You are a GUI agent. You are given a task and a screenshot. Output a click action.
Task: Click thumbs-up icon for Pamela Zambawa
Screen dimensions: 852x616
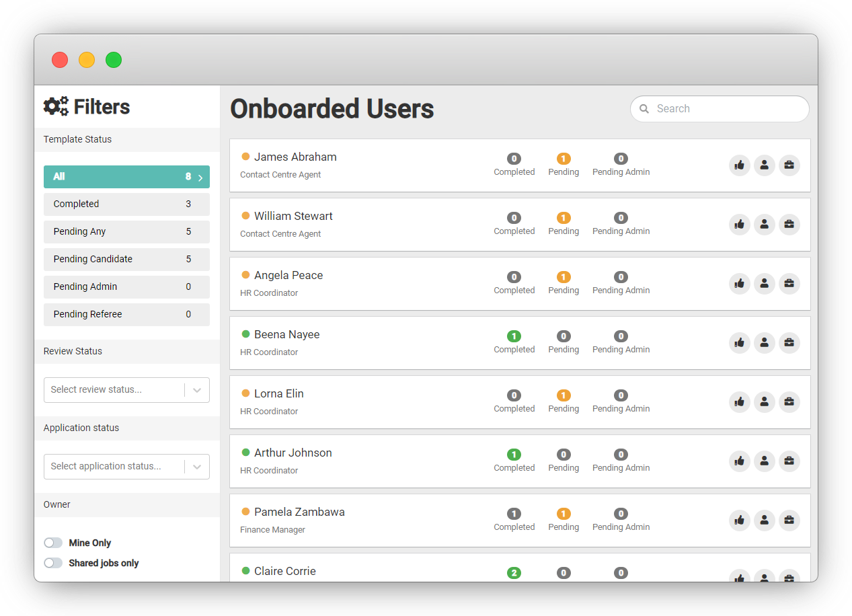[x=739, y=520]
